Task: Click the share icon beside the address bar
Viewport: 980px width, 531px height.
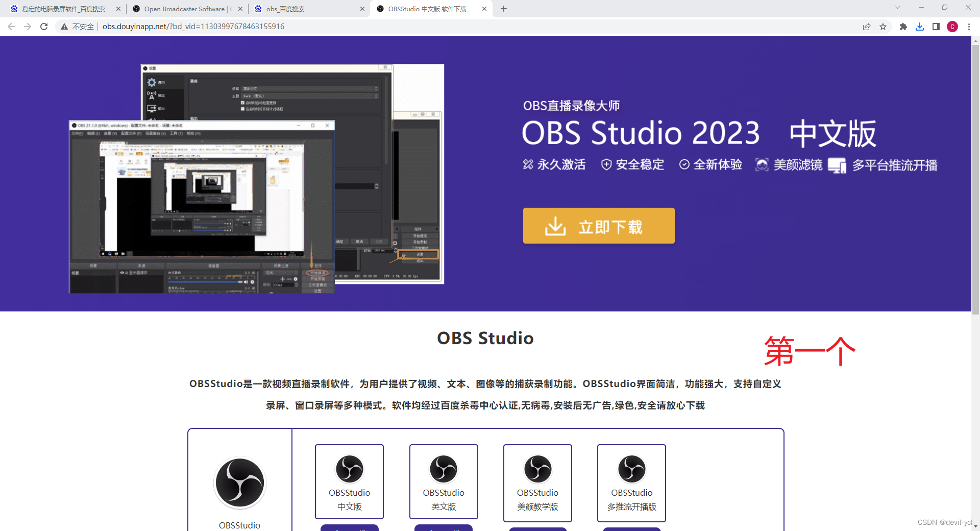Action: 866,27
